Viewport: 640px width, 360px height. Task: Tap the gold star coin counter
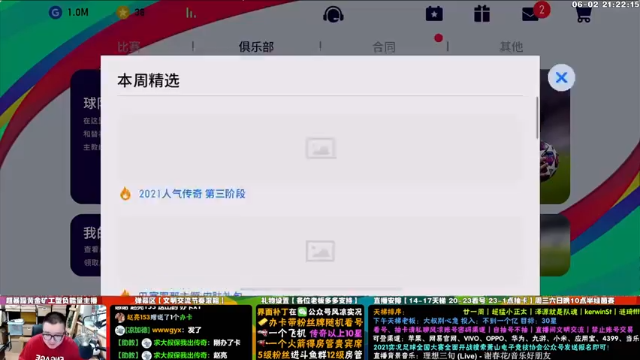[x=131, y=13]
